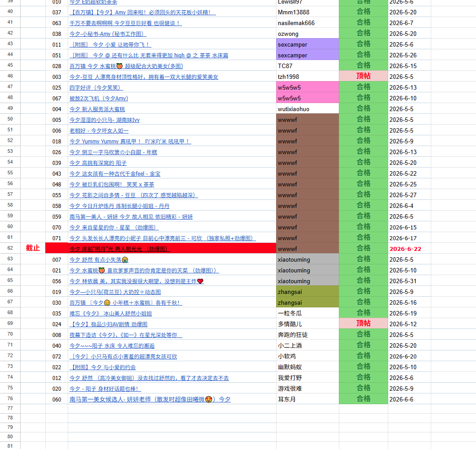Open the red highlighted link in row 62
Image resolution: width=476 pixels, height=449 pixels.
click(x=120, y=249)
